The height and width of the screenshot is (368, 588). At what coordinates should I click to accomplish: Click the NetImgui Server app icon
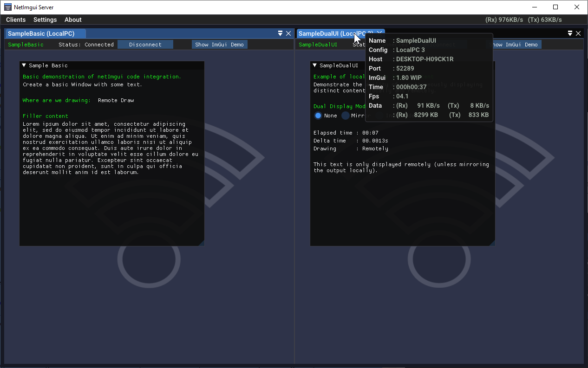pos(8,7)
